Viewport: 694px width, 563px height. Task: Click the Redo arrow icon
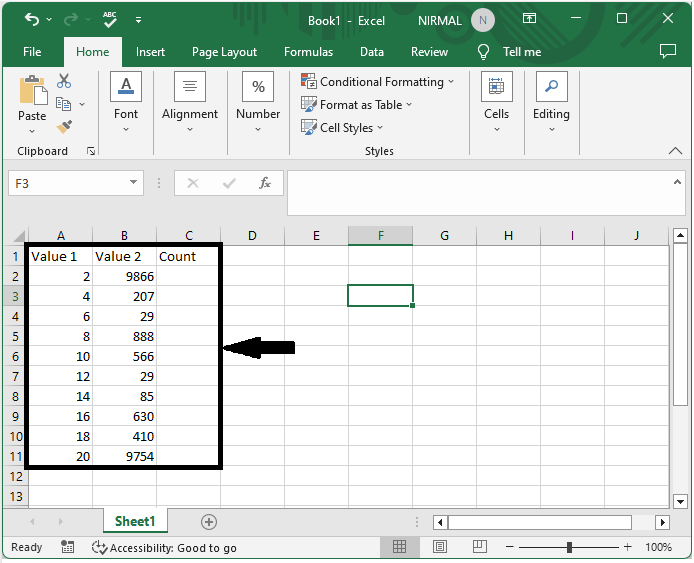pos(71,19)
